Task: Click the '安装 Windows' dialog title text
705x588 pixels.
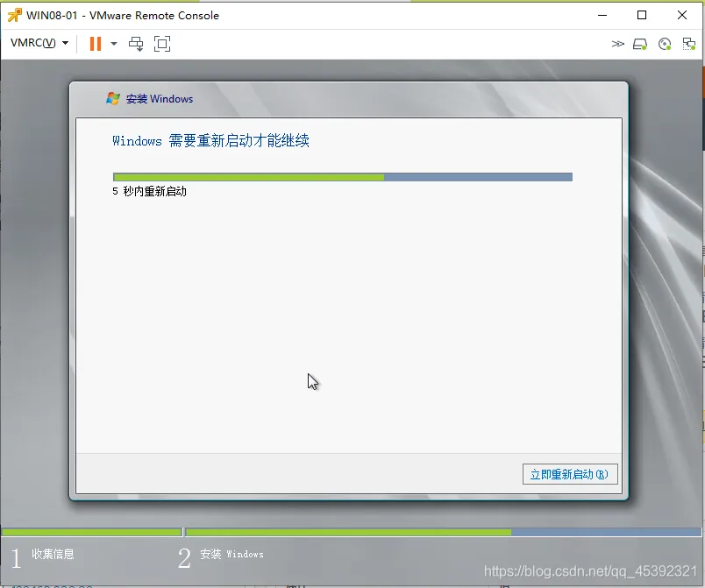Action: (x=160, y=99)
